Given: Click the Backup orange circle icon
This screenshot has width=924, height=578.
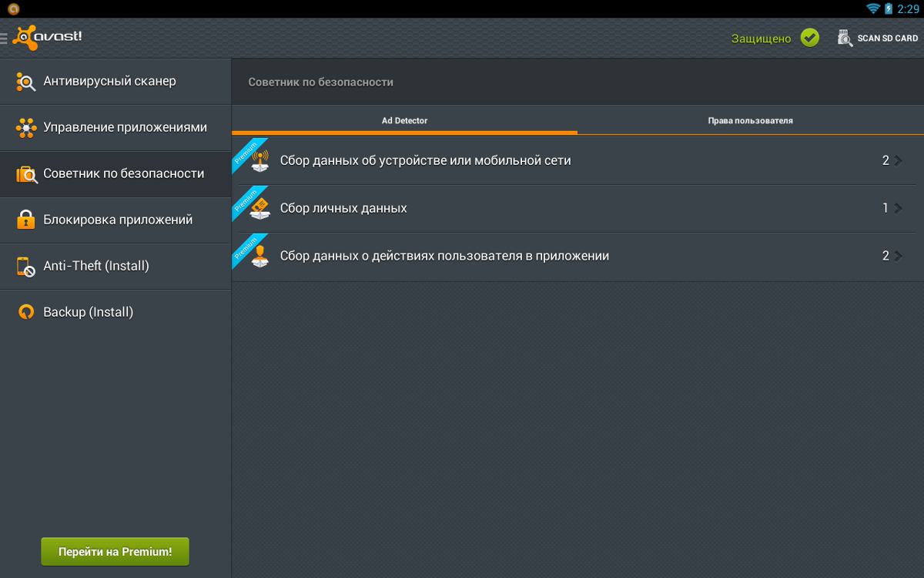Looking at the screenshot, I should click(26, 312).
